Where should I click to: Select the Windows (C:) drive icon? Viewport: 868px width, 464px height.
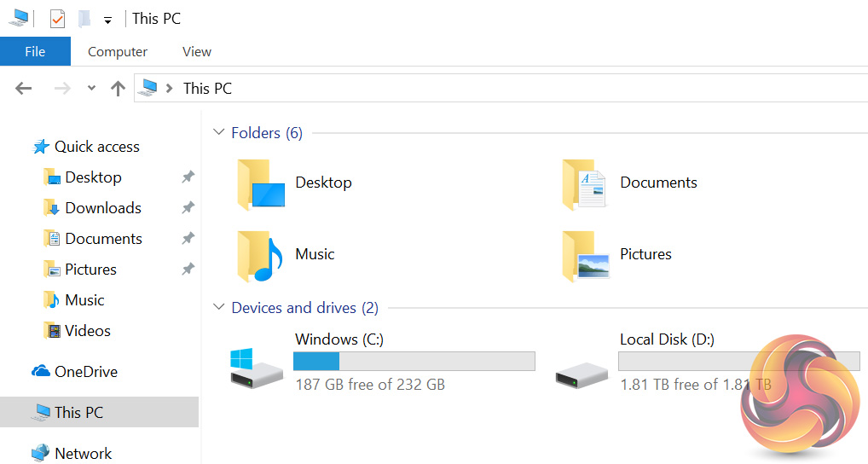click(256, 368)
